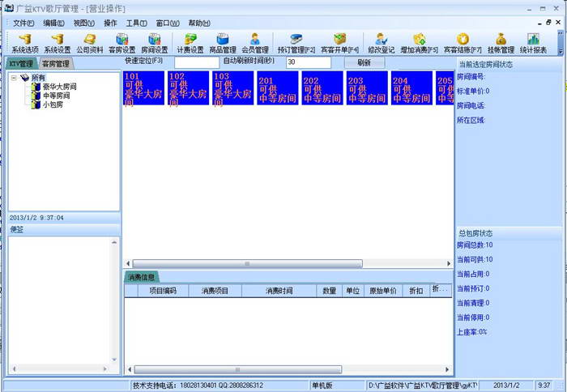This screenshot has width=567, height=392.
Task: Open 客房设置 toolbar icon
Action: (x=122, y=44)
